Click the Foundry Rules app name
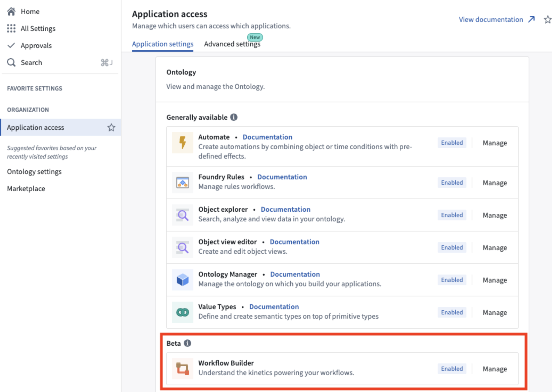 pos(221,177)
